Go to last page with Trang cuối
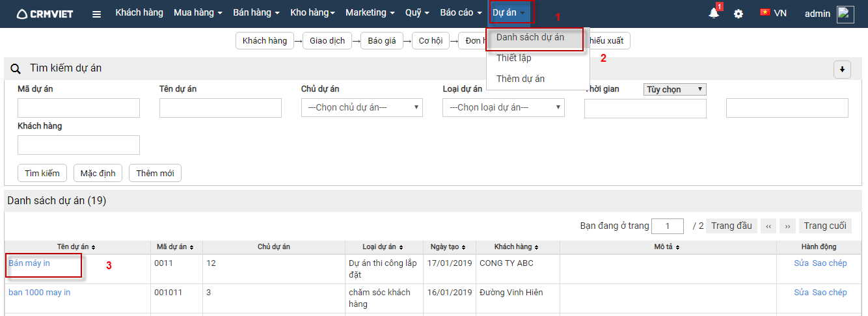 click(824, 226)
